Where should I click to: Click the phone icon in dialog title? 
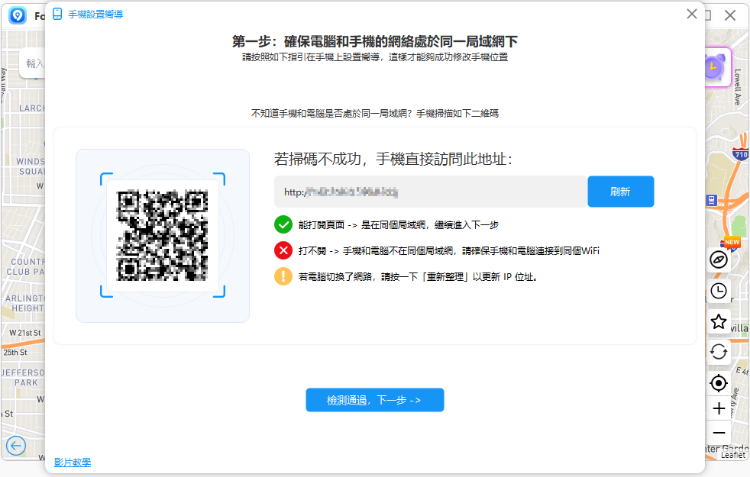click(57, 14)
